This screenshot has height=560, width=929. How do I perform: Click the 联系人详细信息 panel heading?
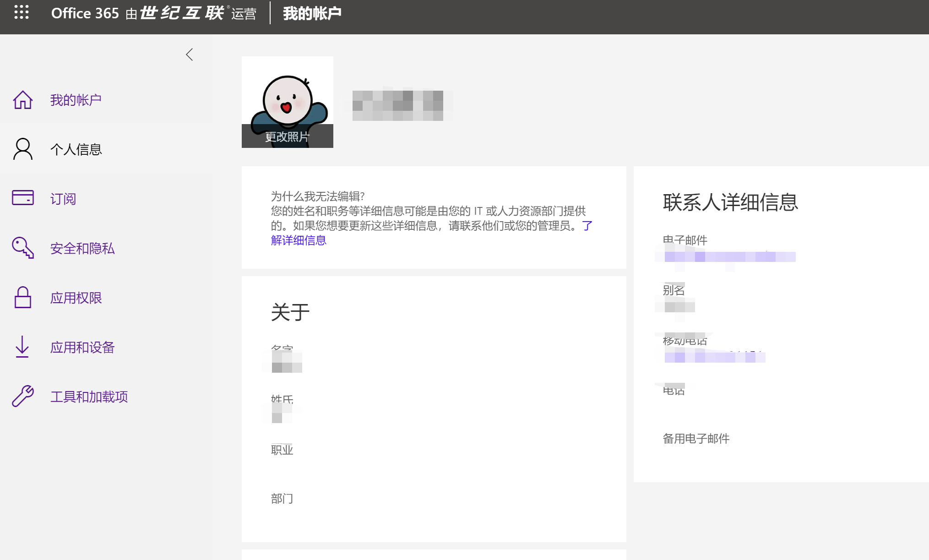[x=730, y=203]
